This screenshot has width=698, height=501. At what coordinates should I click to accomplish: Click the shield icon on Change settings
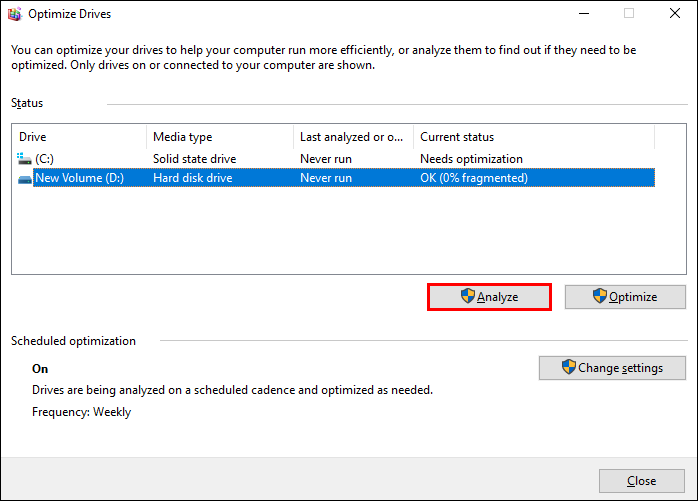coord(568,368)
